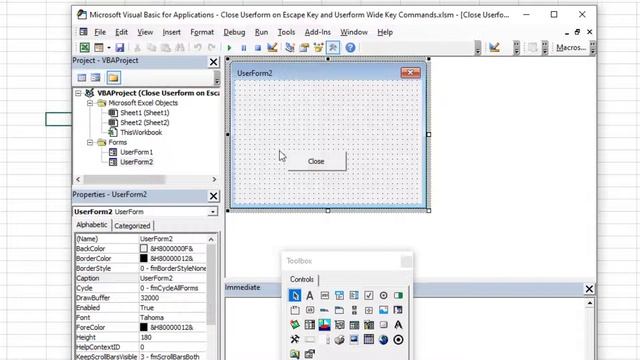Edit the Caption property value field
Screen dimensions: 640x360
[173, 278]
